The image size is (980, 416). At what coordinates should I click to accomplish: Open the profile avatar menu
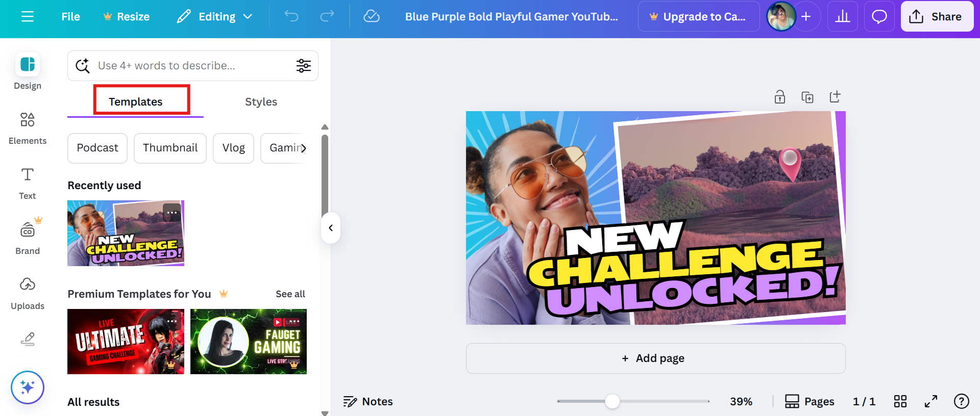click(x=781, y=17)
